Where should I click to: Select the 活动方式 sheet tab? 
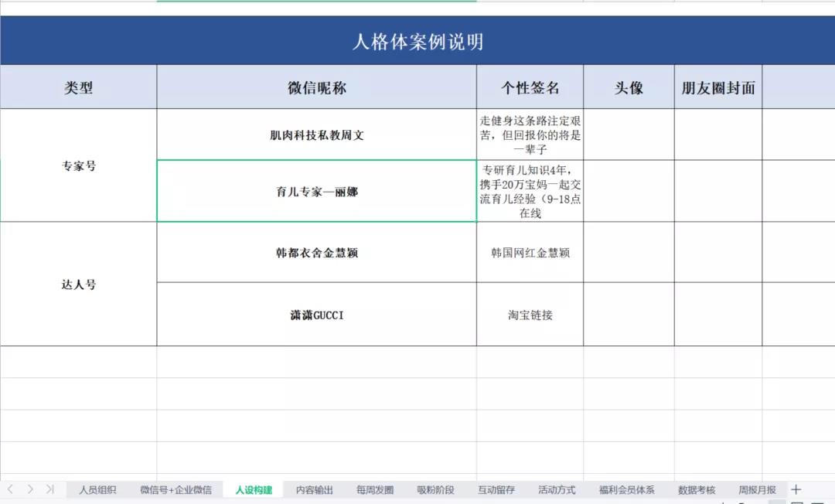point(557,490)
